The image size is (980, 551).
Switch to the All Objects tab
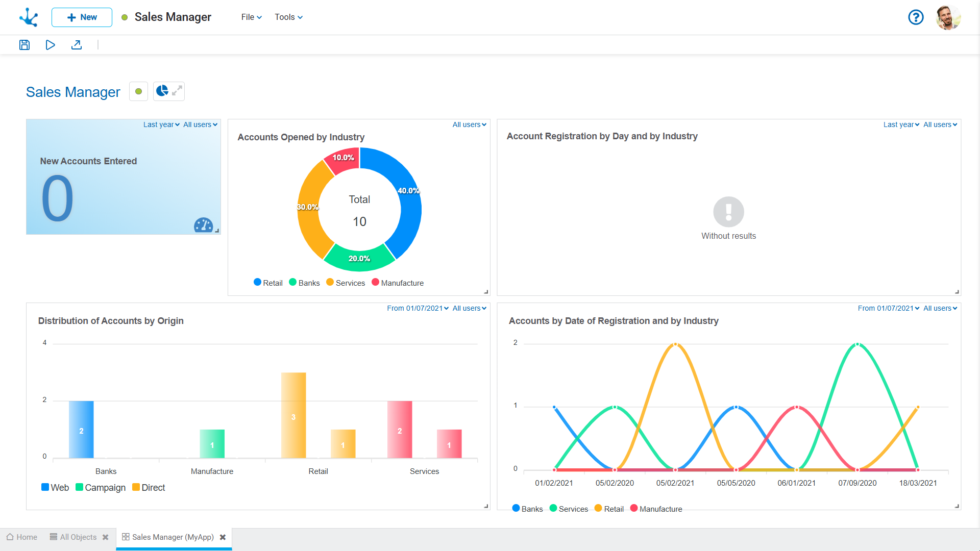coord(78,537)
